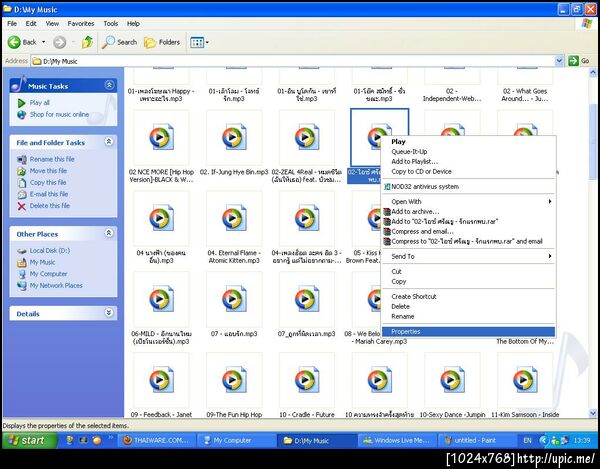The height and width of the screenshot is (469, 600).
Task: Choose Delete in context menu
Action: point(468,306)
